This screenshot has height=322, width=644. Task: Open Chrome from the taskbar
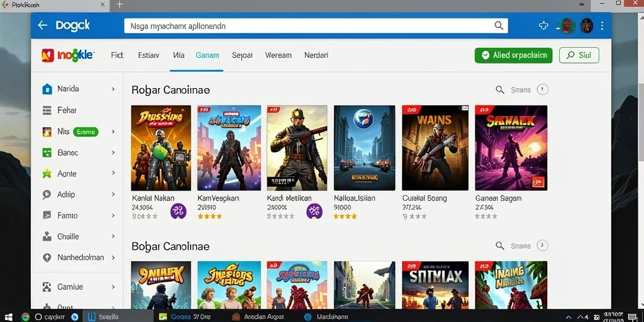pyautogui.click(x=25, y=317)
